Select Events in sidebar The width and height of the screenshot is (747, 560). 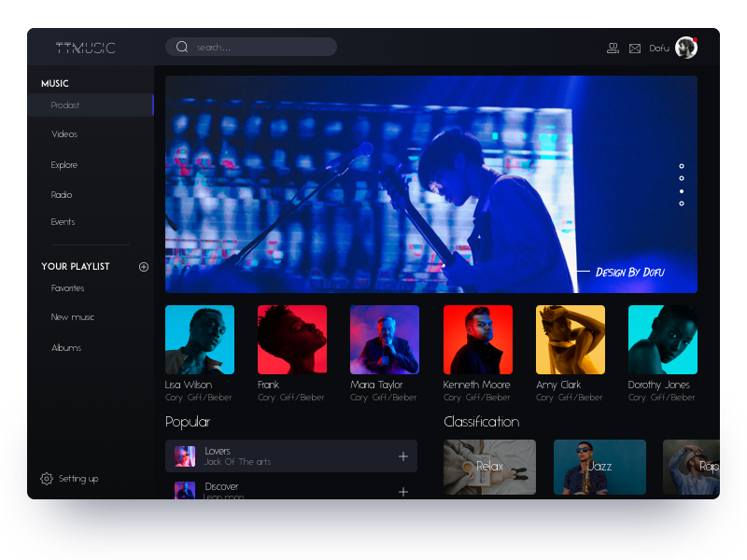coord(63,222)
